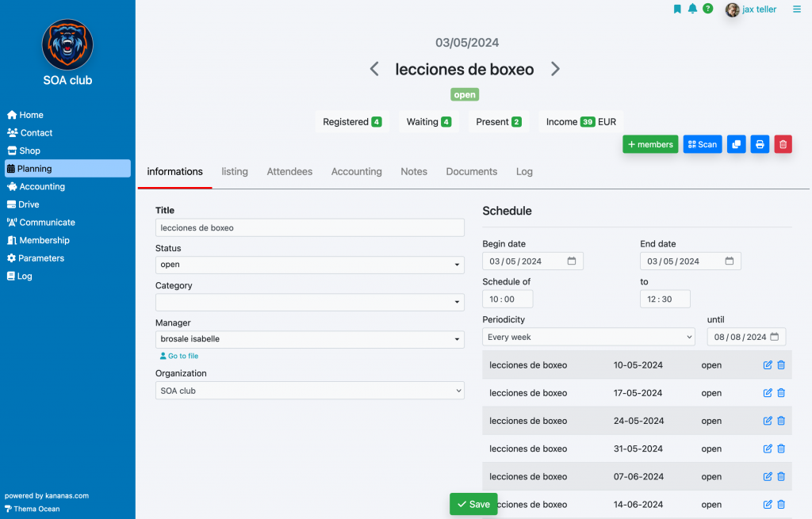Open the Organization select box

pyautogui.click(x=309, y=391)
